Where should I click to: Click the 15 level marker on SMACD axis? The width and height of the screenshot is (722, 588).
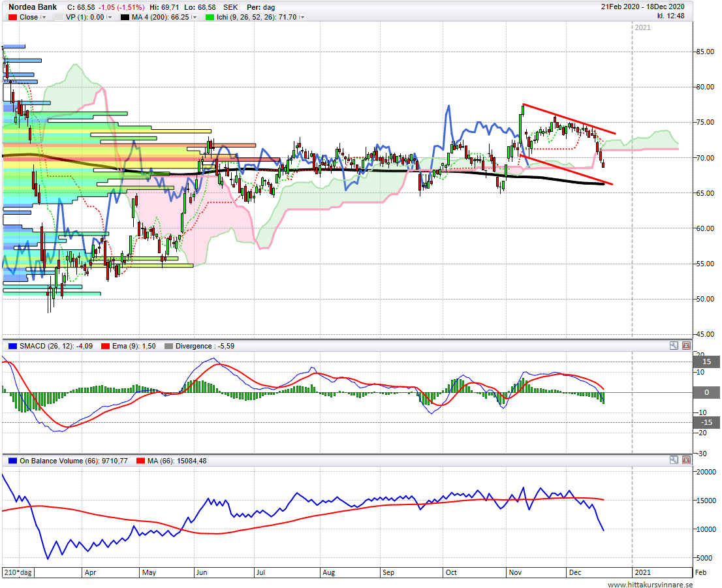coord(706,362)
